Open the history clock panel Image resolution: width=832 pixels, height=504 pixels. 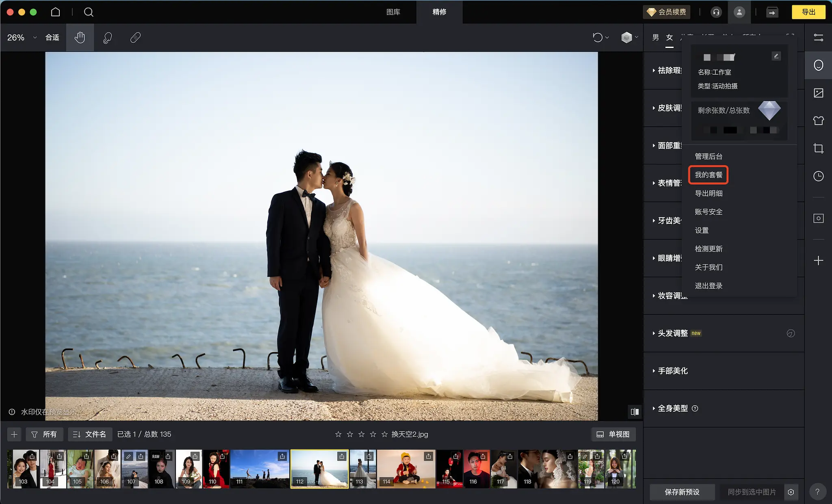[818, 176]
